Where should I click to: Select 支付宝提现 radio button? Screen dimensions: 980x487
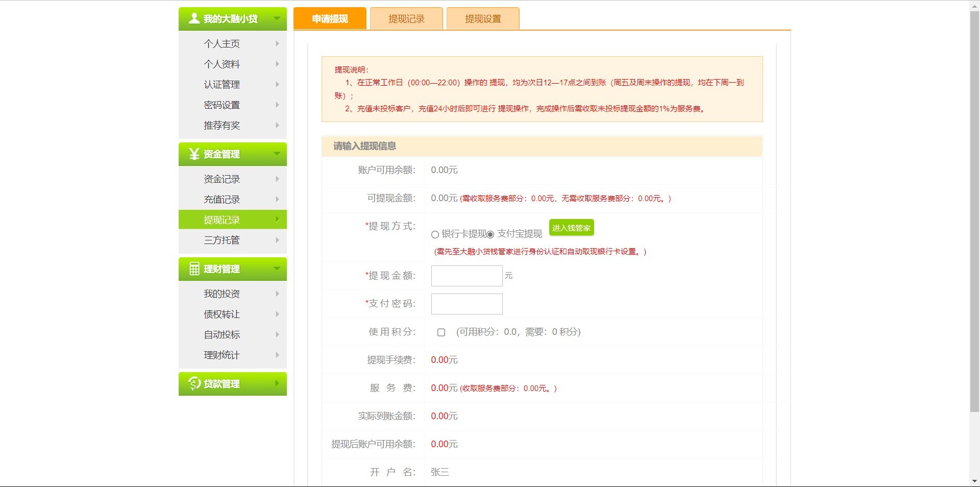click(491, 234)
